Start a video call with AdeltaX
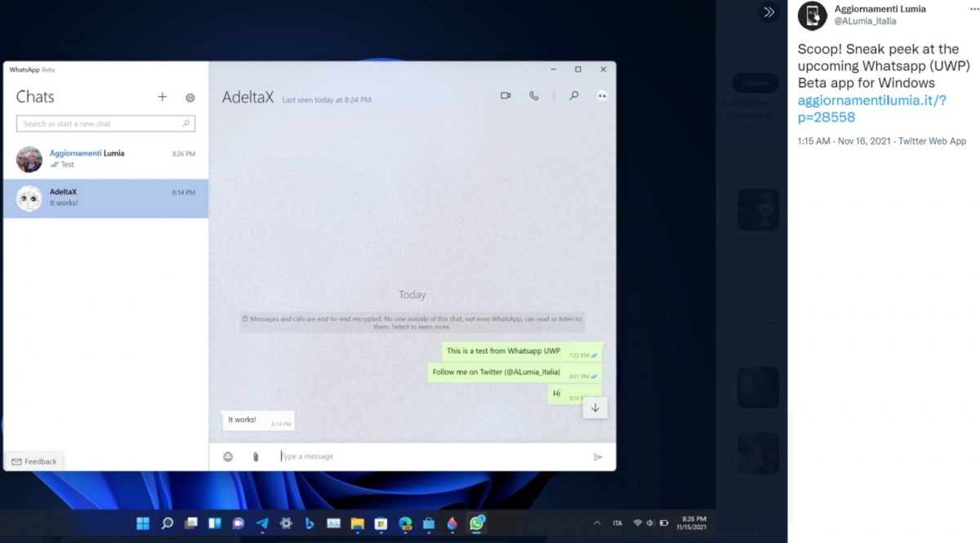The height and width of the screenshot is (543, 980). (506, 96)
